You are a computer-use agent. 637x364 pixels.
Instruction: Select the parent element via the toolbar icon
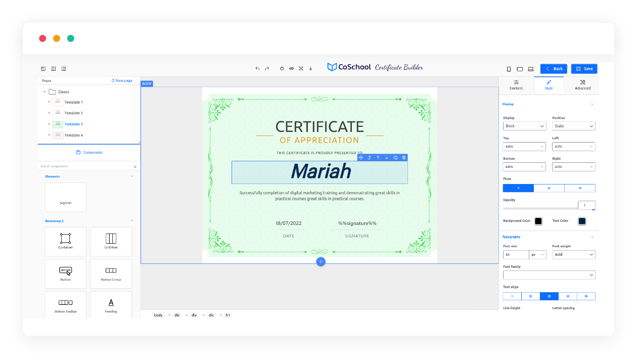[x=370, y=158]
